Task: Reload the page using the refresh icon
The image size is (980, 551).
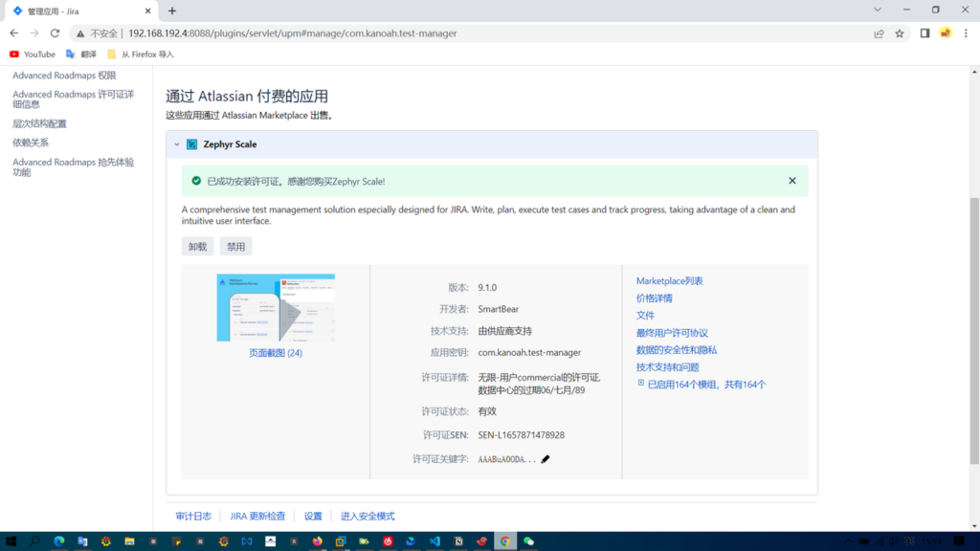Action: (55, 33)
